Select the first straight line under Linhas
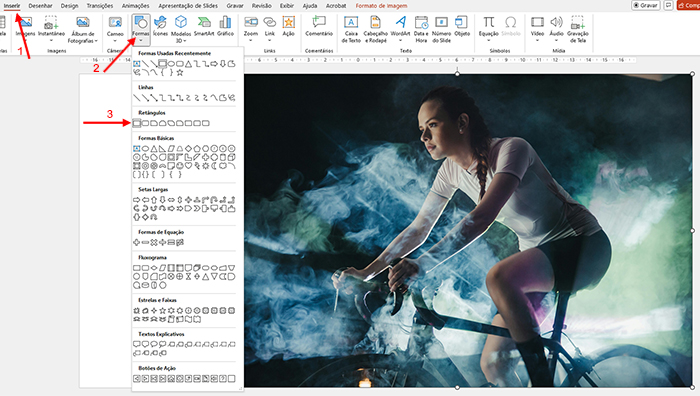 [x=137, y=98]
